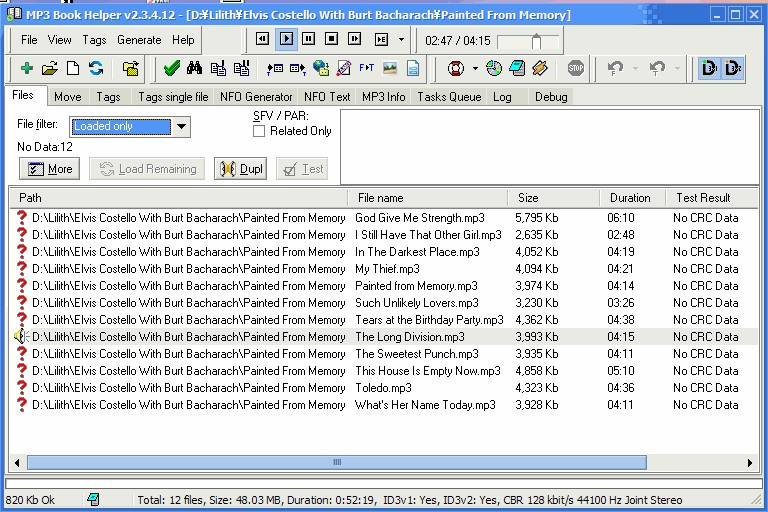This screenshot has width=768, height=512.
Task: Toggle the ID3v2 tag button
Action: point(733,68)
